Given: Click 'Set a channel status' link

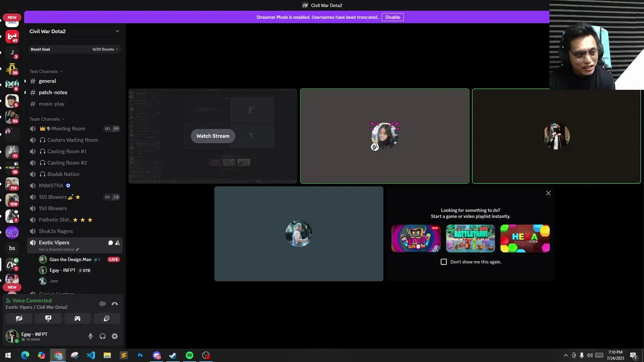Looking at the screenshot, I should (x=56, y=249).
